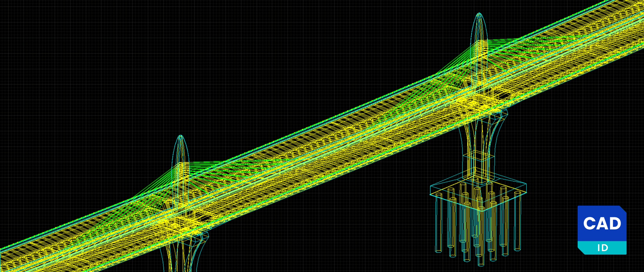This screenshot has width=644, height=272.
Task: Click the CAD ID logo badge
Action: (x=602, y=230)
